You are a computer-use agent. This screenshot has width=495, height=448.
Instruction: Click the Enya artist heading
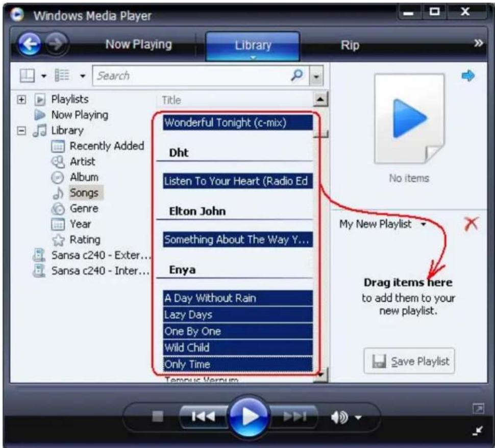point(182,270)
